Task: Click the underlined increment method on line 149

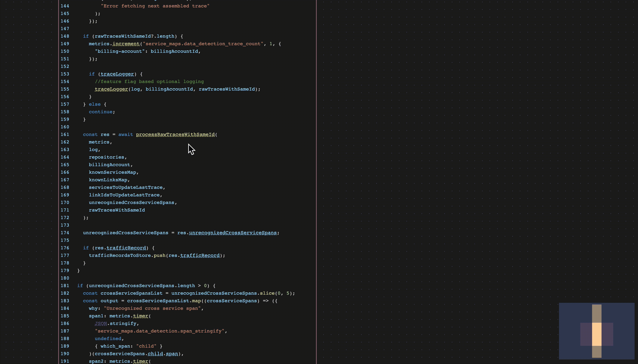Action: pos(126,43)
